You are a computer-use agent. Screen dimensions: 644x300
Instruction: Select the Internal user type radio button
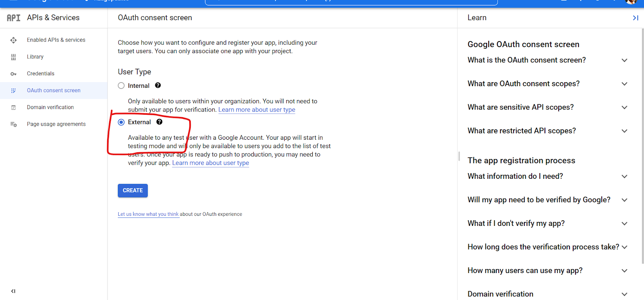pos(121,86)
